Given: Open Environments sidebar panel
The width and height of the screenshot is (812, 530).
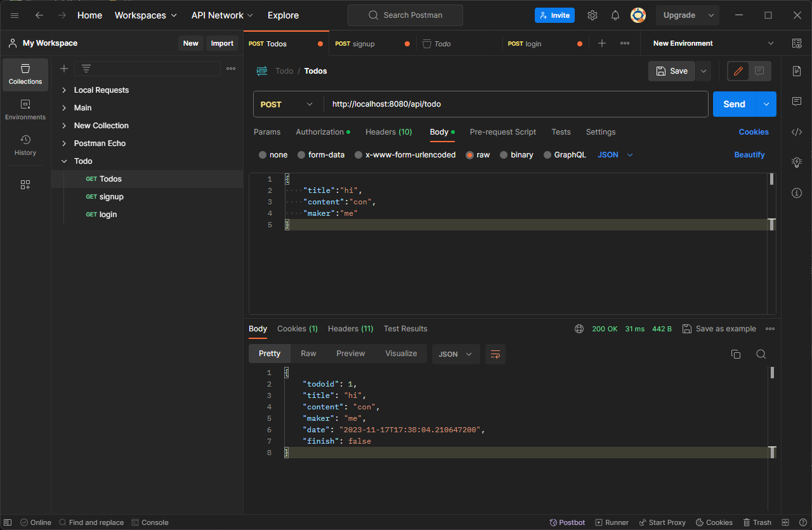Looking at the screenshot, I should 25,110.
